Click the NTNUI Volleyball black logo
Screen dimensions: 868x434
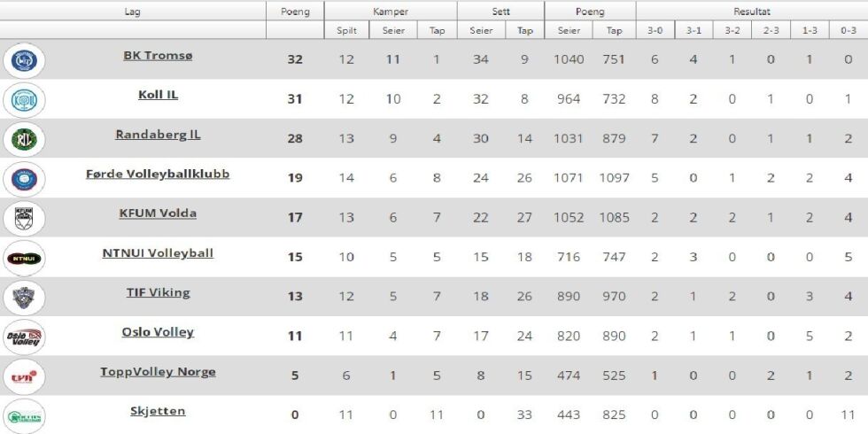(x=24, y=259)
